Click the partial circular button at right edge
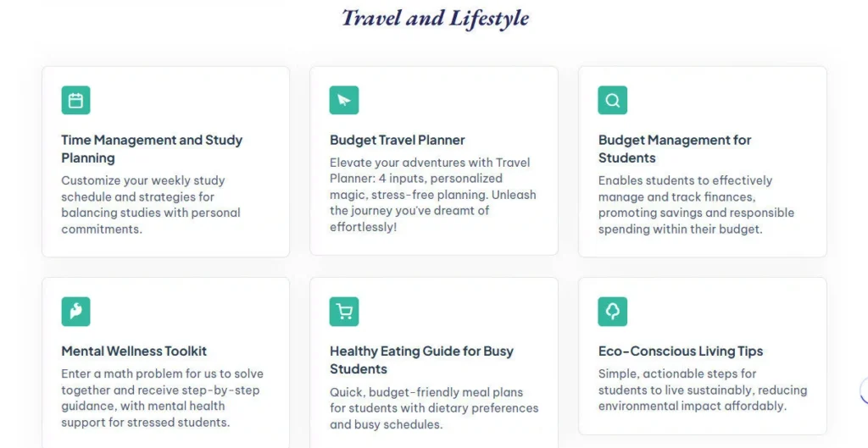 (x=864, y=390)
